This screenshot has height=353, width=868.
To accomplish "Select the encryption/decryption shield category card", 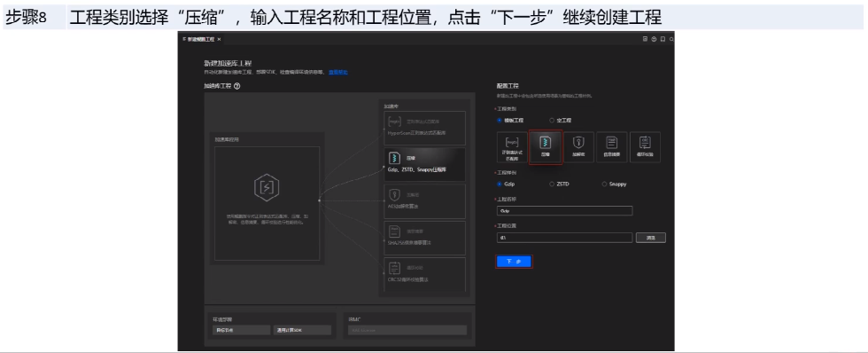I will coord(578,147).
